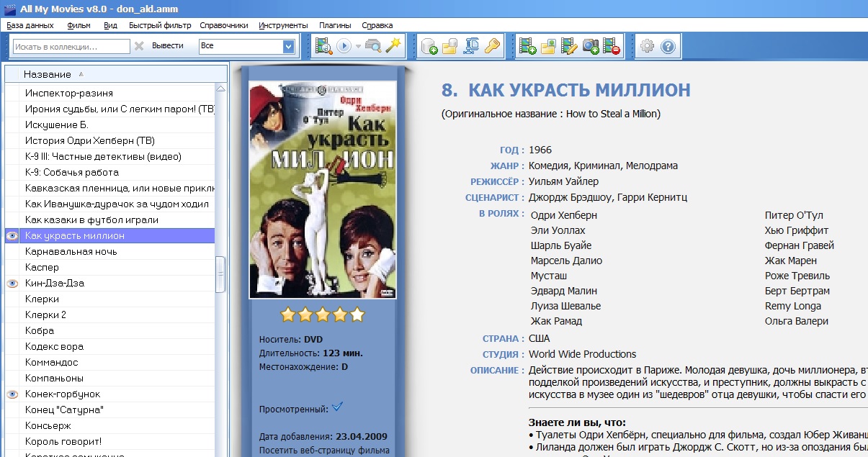The height and width of the screenshot is (457, 868).
Task: Click the five-star rating
Action: 323,315
